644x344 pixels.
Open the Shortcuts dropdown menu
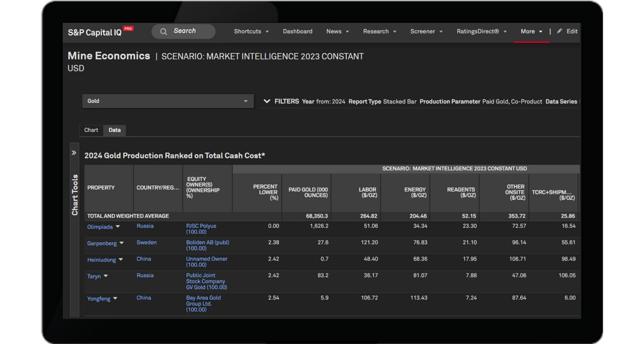pyautogui.click(x=251, y=31)
